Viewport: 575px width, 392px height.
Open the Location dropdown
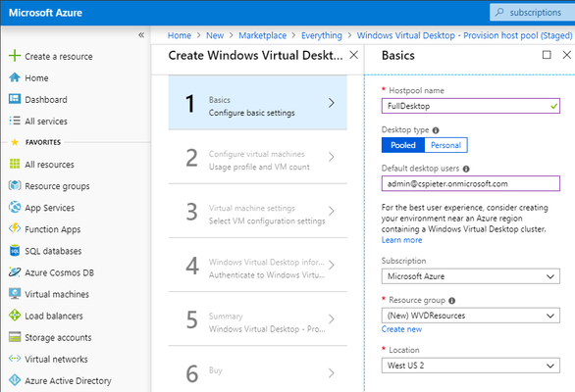pos(470,366)
